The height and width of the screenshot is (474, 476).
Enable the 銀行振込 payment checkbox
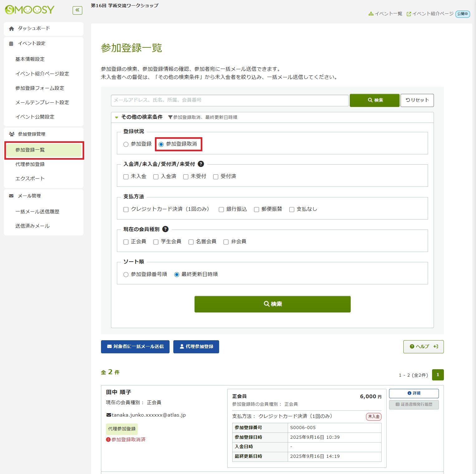(221, 209)
